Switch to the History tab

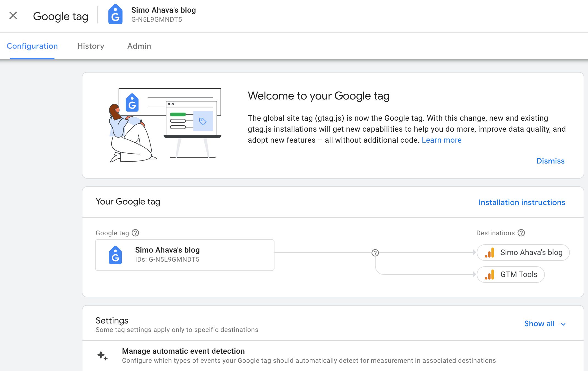click(91, 46)
